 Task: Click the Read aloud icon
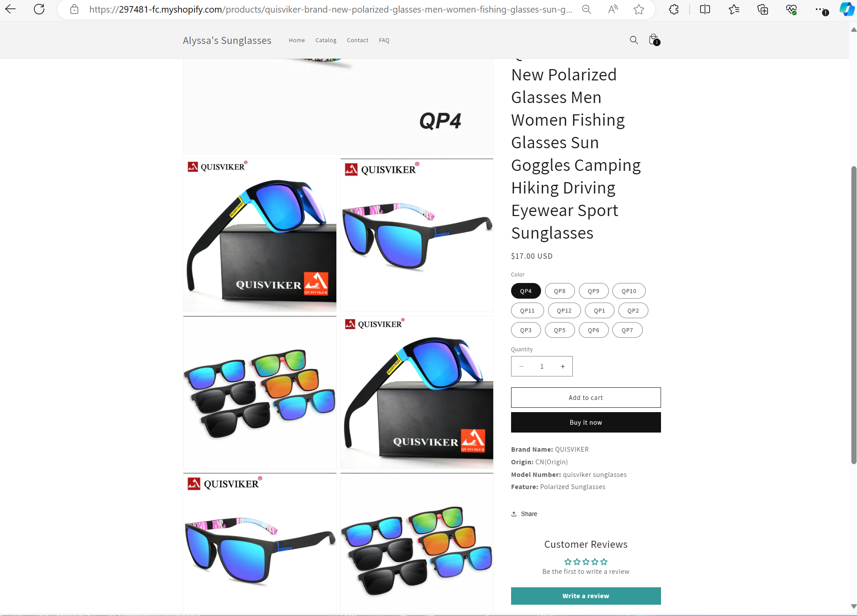tap(613, 9)
